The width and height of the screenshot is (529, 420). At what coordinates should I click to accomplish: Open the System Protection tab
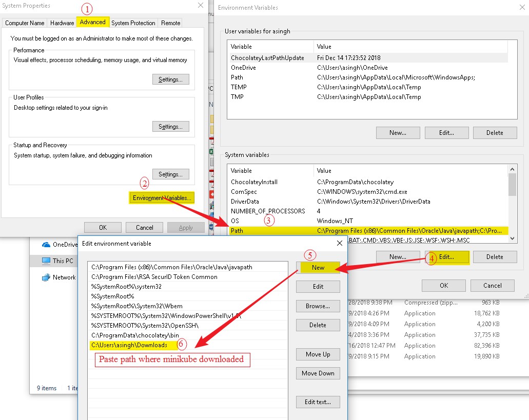[x=133, y=23]
